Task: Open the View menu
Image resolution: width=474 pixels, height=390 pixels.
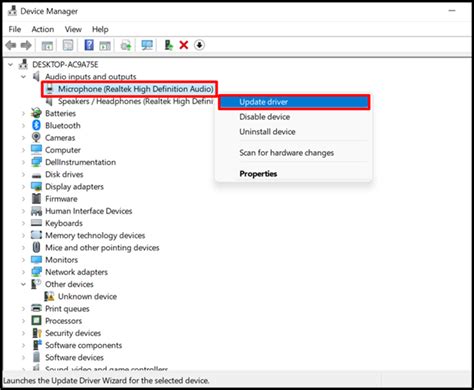Action: [73, 29]
